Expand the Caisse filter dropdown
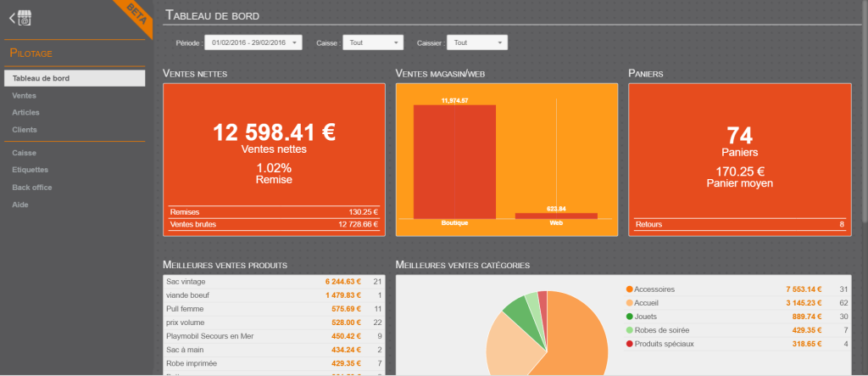Screen dimensions: 868x376 pos(372,42)
